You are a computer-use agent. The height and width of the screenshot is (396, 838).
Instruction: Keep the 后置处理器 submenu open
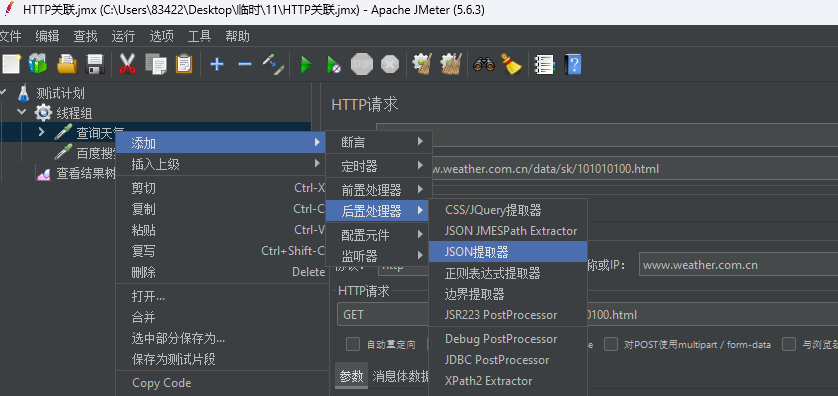coord(378,211)
